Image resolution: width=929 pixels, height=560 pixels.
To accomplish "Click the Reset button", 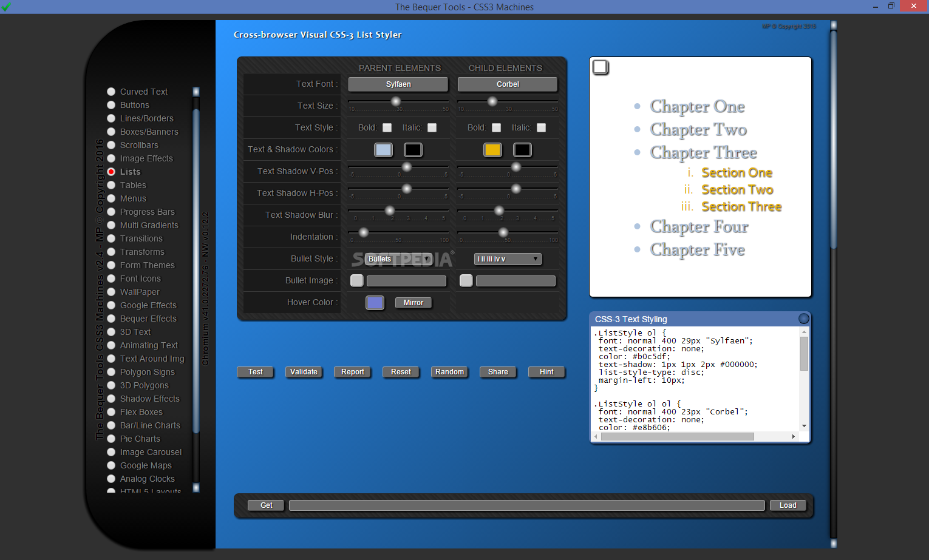I will pyautogui.click(x=401, y=372).
